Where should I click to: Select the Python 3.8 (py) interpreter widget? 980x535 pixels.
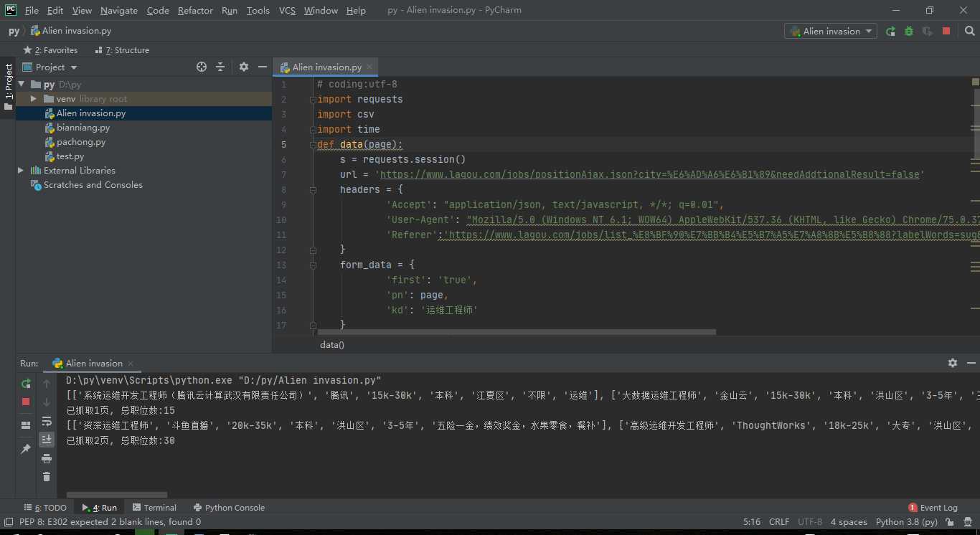tap(907, 522)
